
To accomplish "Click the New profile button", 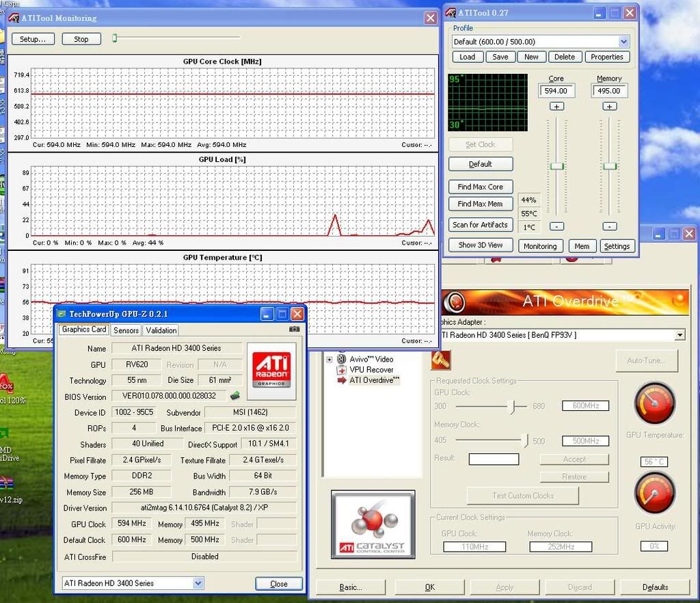I will 531,57.
